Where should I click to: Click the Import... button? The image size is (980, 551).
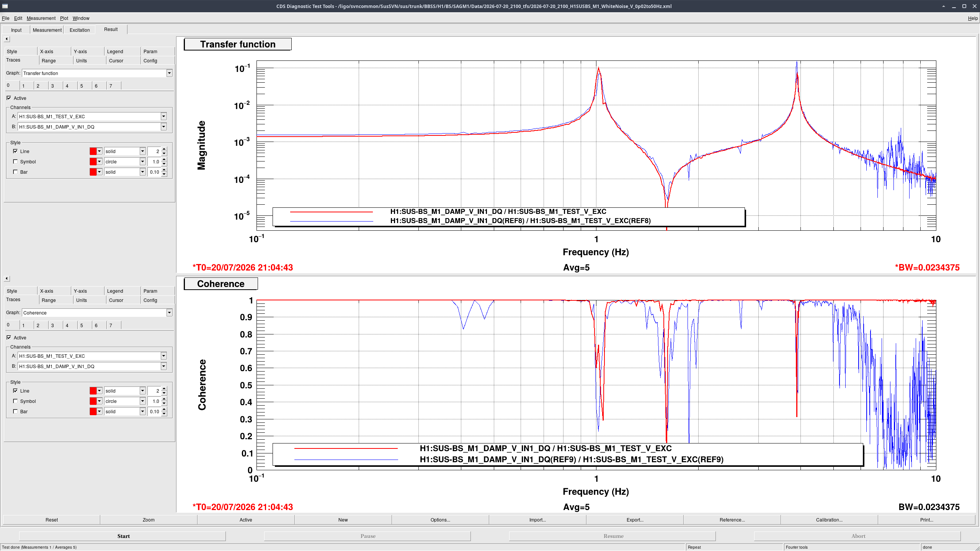(x=537, y=520)
